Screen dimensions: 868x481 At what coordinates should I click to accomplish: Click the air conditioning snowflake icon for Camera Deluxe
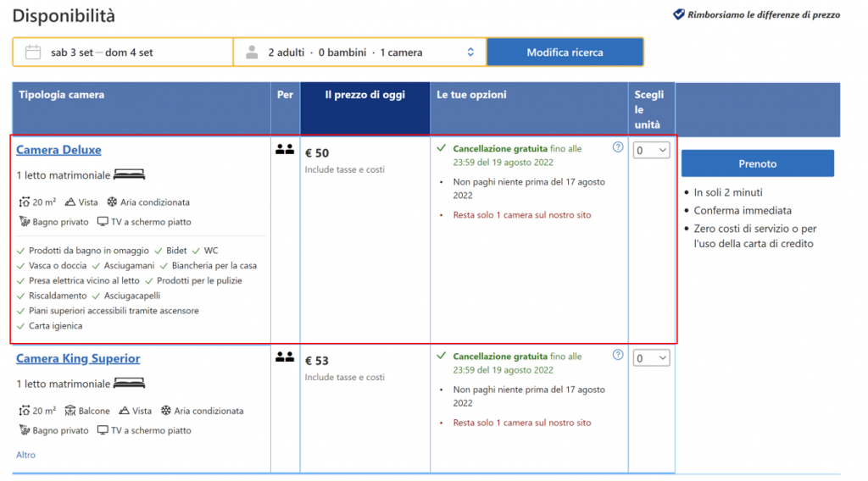coord(111,202)
